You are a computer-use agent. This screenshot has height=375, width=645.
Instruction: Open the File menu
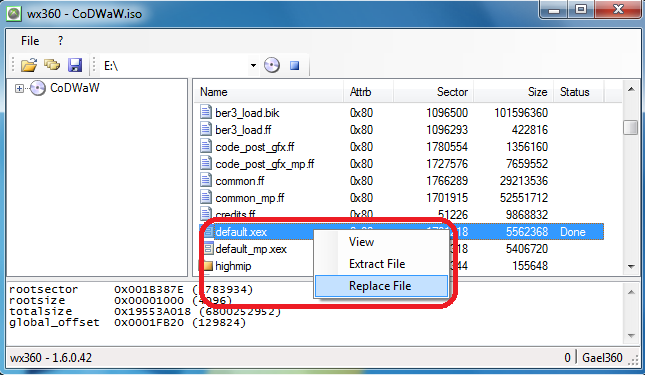pyautogui.click(x=30, y=41)
